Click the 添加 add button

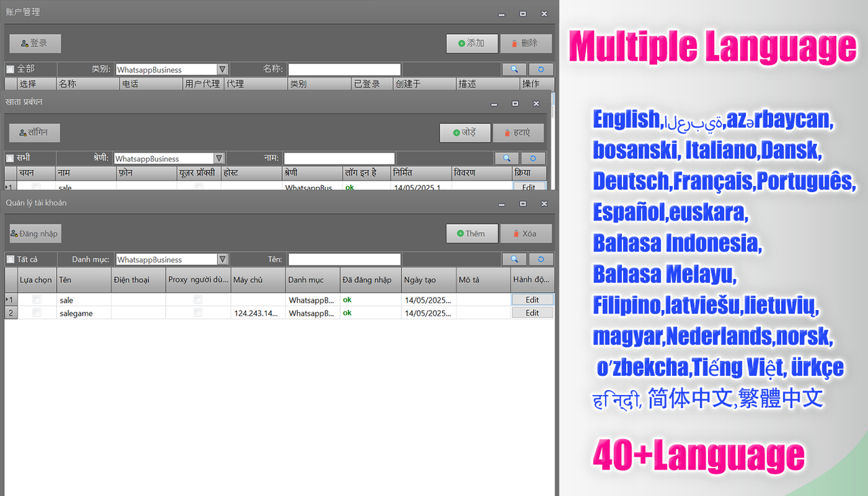pos(472,43)
